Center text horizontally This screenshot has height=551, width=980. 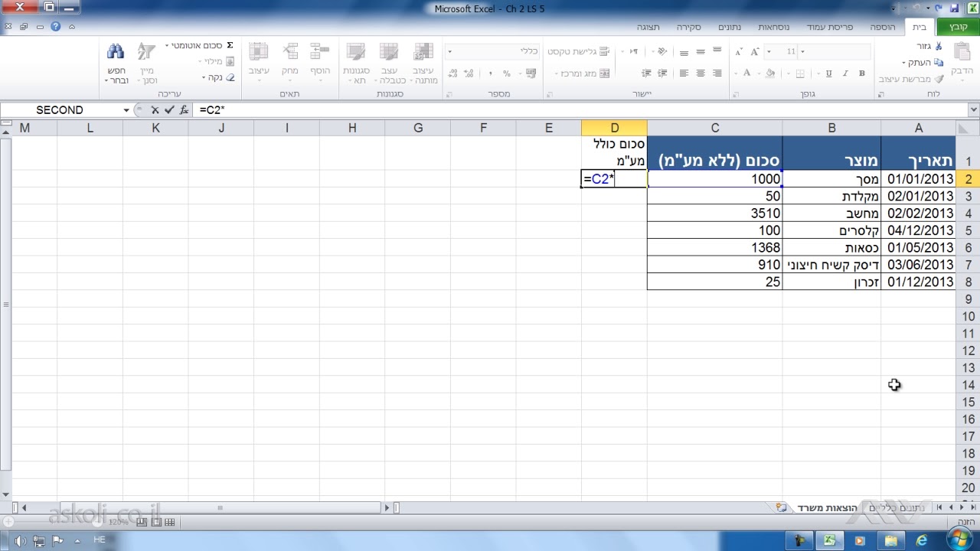(701, 73)
